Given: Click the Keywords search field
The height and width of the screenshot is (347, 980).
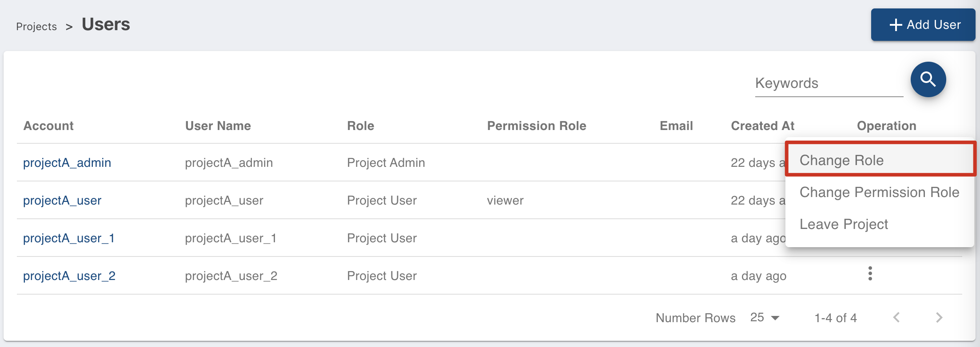Looking at the screenshot, I should (829, 83).
